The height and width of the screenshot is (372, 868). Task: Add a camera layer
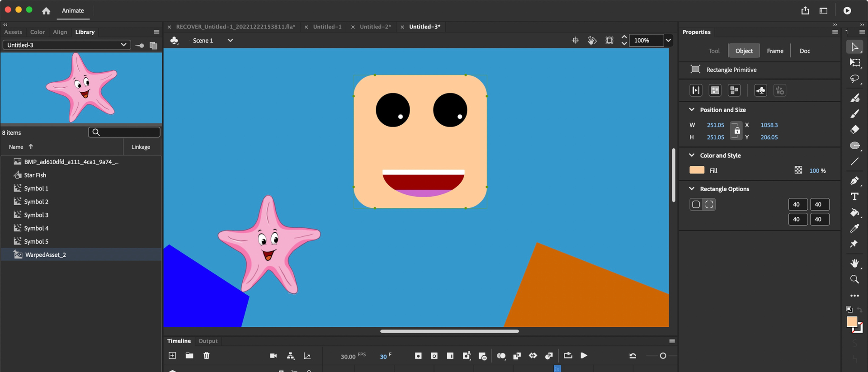(274, 356)
